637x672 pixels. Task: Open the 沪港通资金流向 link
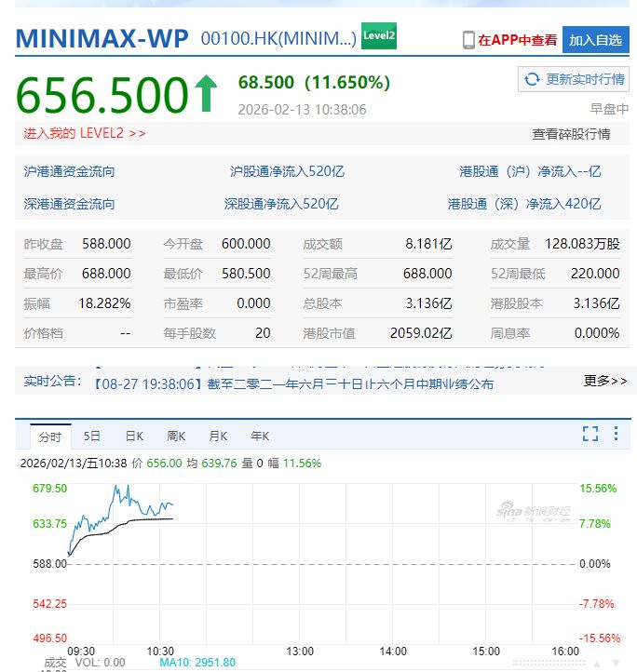tap(70, 171)
